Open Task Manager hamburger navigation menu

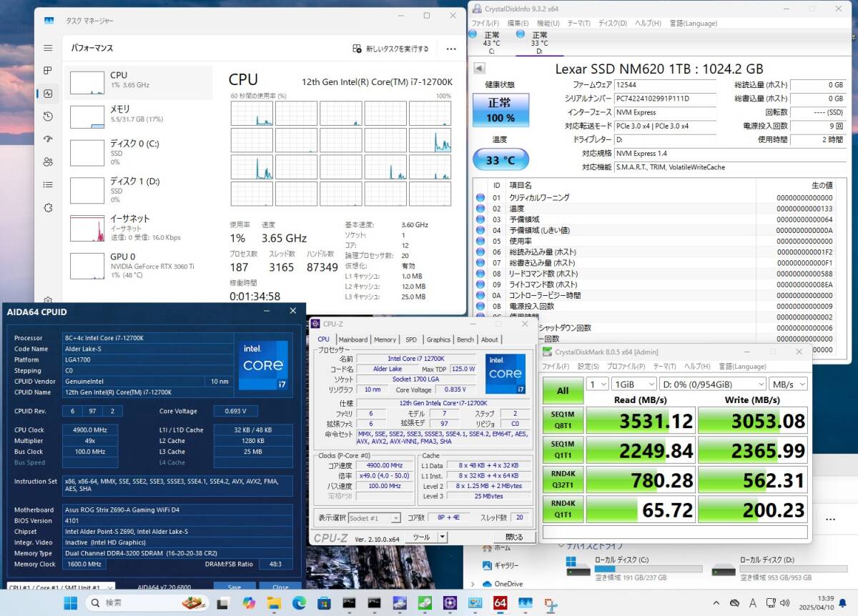pos(48,48)
